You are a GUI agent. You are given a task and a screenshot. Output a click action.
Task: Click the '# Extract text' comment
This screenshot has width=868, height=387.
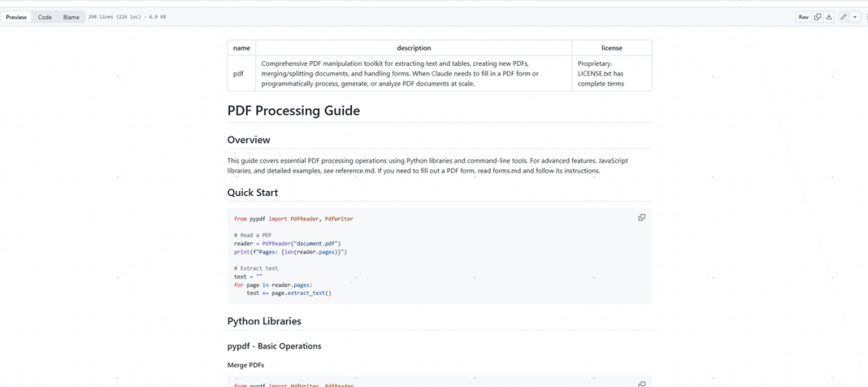(256, 268)
